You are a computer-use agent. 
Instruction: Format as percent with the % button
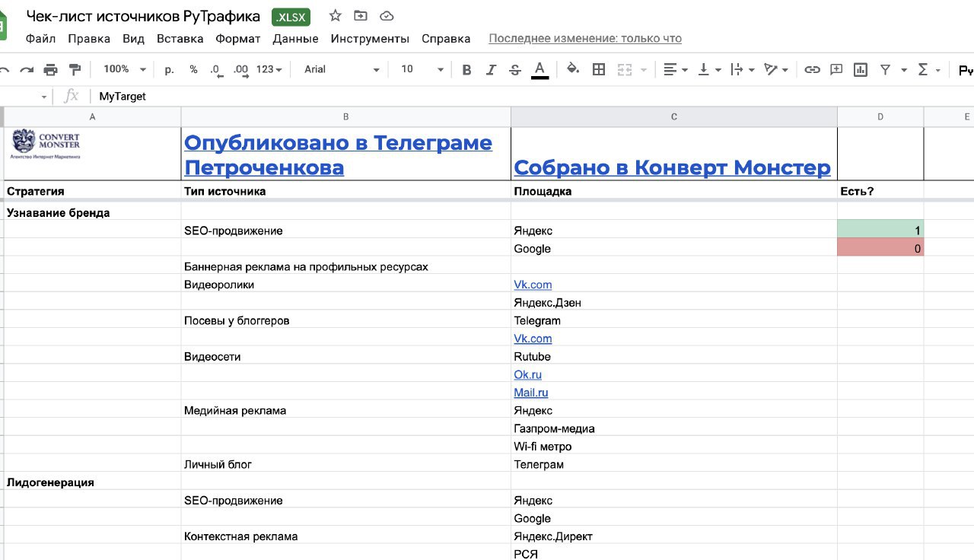[x=193, y=69]
